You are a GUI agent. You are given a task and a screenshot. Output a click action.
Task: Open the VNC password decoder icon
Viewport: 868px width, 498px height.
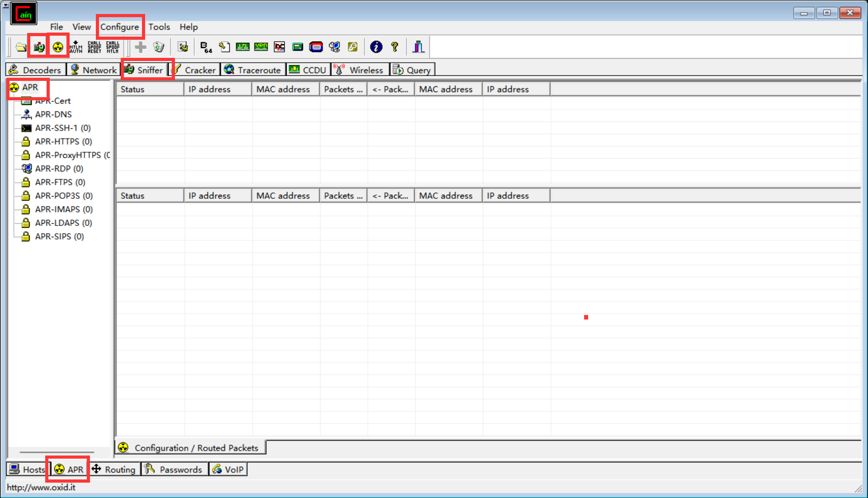coord(279,47)
